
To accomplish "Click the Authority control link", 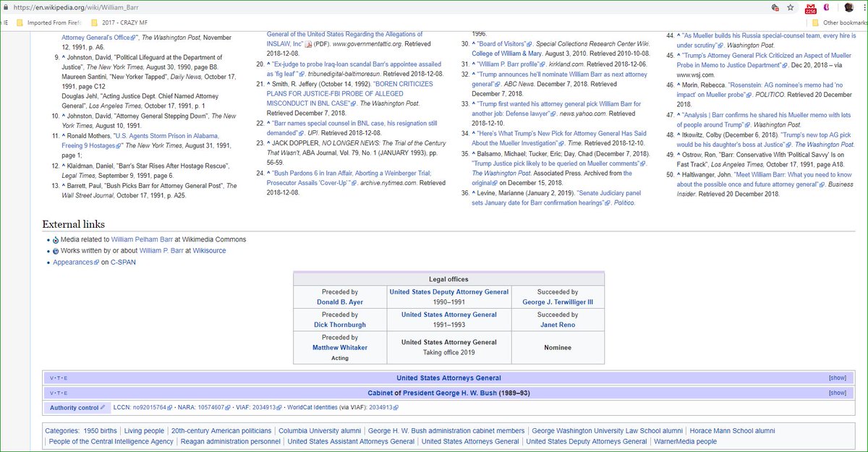I will pyautogui.click(x=74, y=408).
